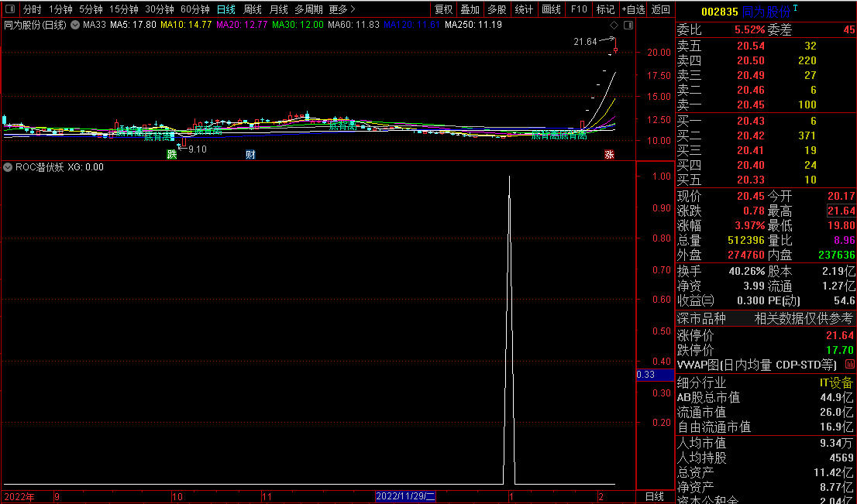Click 买二 price 20.42
This screenshot has width=857, height=504.
coord(750,135)
